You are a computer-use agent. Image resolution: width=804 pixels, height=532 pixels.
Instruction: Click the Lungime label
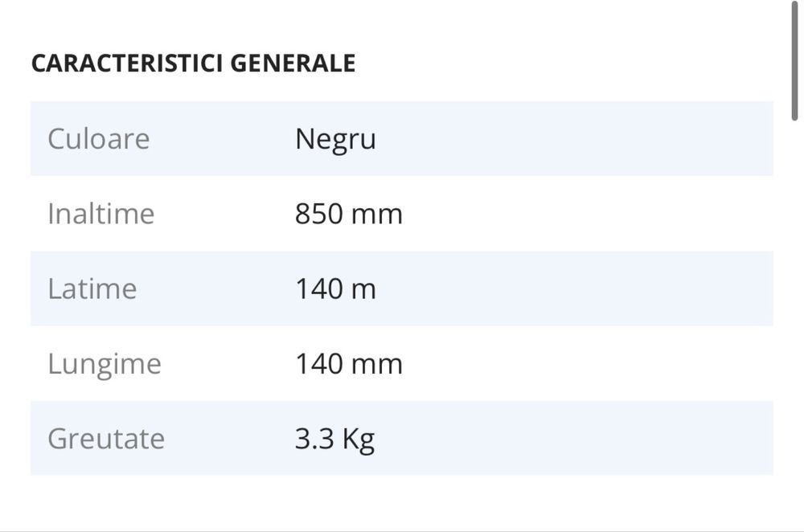pos(105,364)
